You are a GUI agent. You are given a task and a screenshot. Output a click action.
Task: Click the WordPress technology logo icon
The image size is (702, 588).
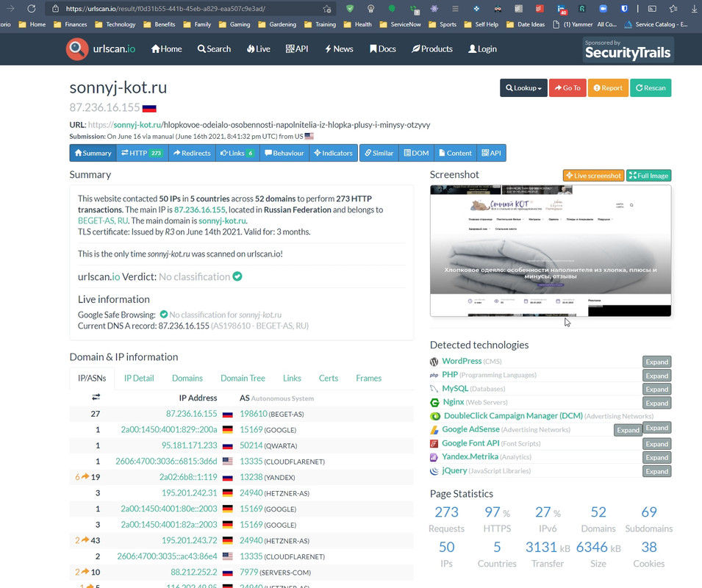pyautogui.click(x=434, y=362)
